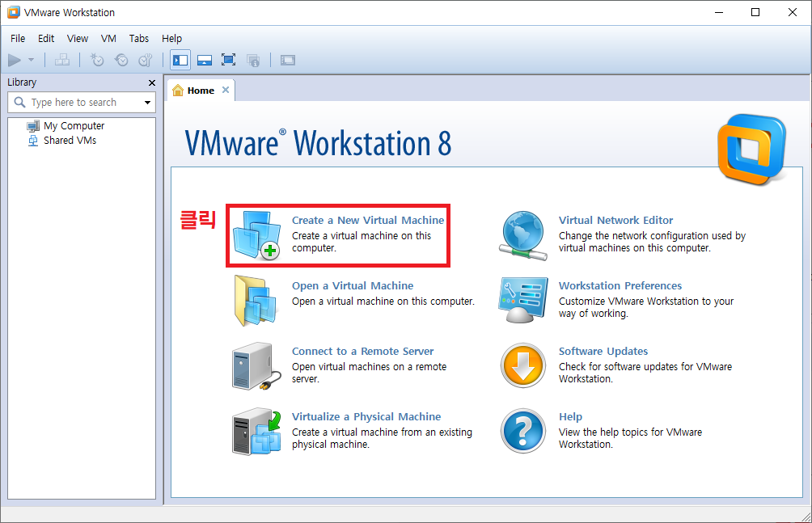Click the Create a New Virtual Machine link
Viewport: 812px width, 523px height.
368,220
